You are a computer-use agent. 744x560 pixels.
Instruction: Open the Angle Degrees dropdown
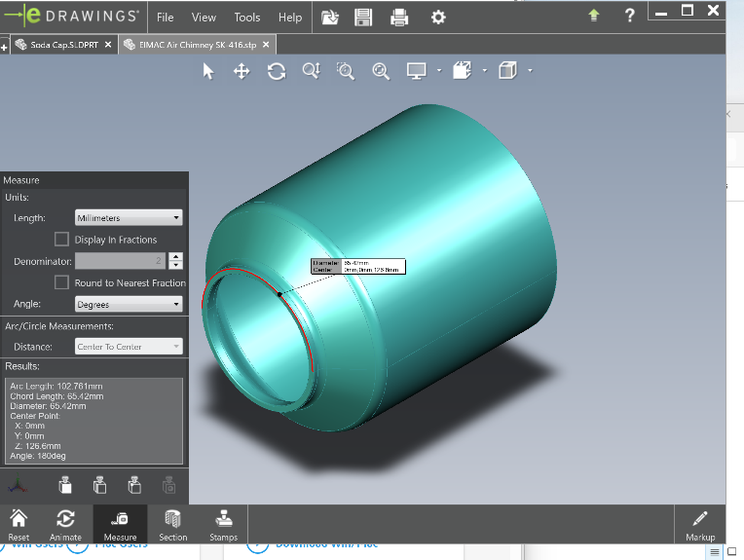click(x=129, y=304)
